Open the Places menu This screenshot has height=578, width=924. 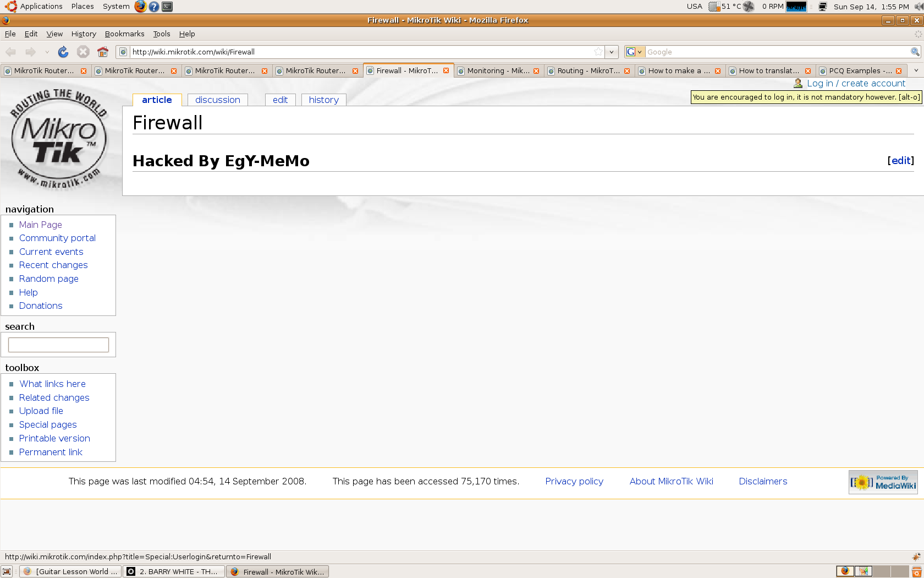pyautogui.click(x=82, y=7)
